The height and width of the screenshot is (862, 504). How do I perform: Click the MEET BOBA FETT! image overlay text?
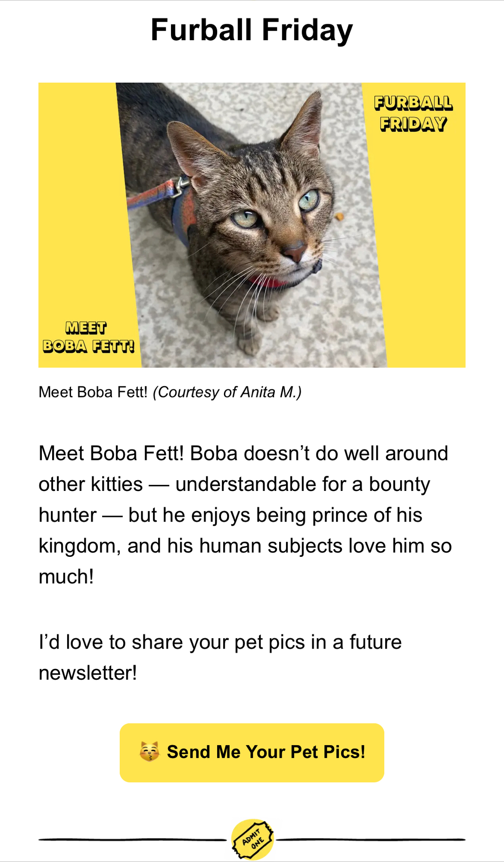[88, 337]
